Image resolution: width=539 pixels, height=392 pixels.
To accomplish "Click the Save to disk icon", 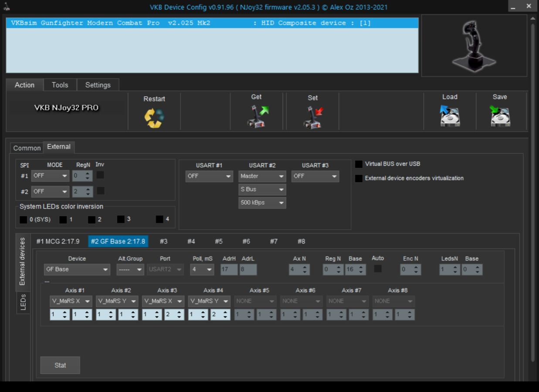I will click(x=499, y=116).
